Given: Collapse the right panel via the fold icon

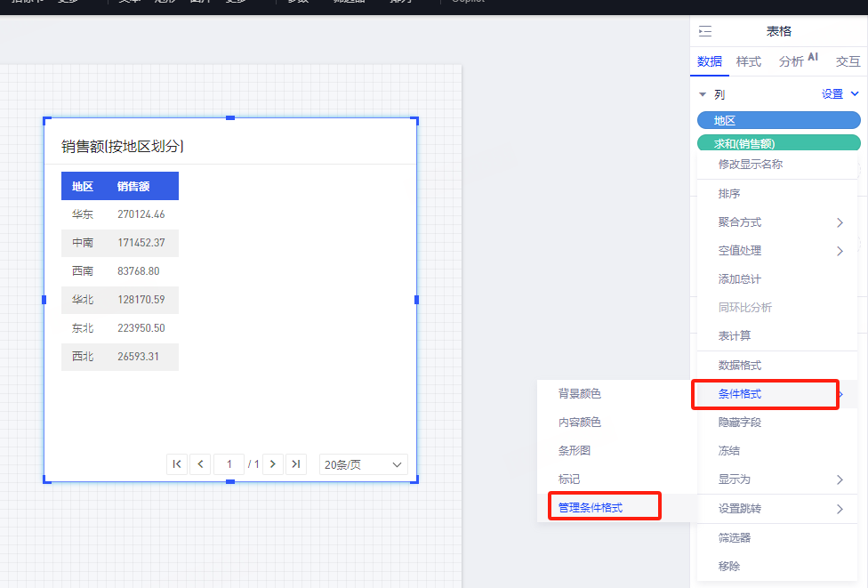Looking at the screenshot, I should click(705, 32).
